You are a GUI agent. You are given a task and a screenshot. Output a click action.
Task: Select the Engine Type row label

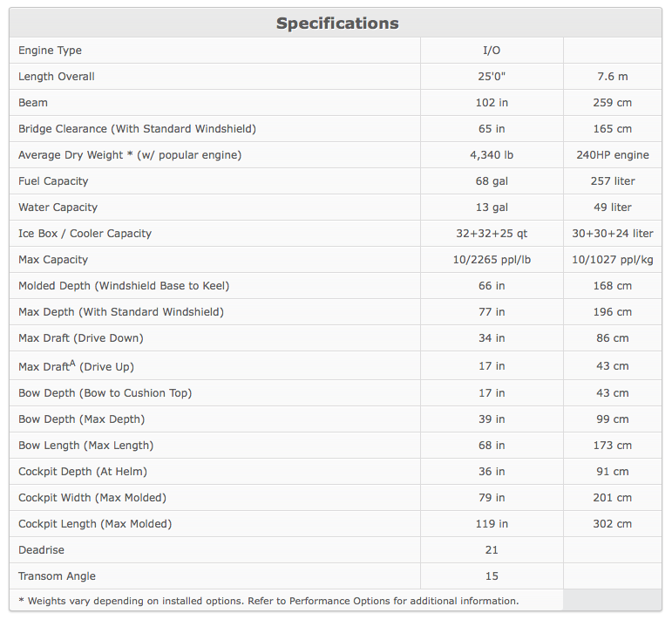[x=50, y=51]
